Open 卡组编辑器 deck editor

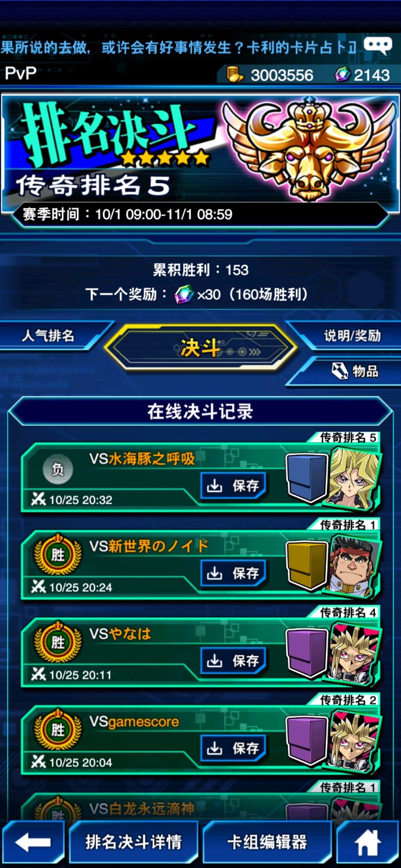(267, 842)
